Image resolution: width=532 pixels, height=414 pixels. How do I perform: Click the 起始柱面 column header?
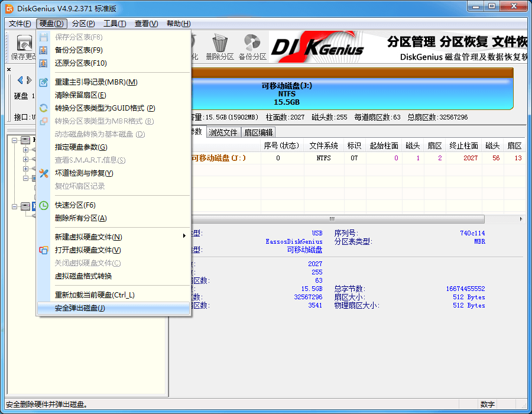(x=384, y=145)
